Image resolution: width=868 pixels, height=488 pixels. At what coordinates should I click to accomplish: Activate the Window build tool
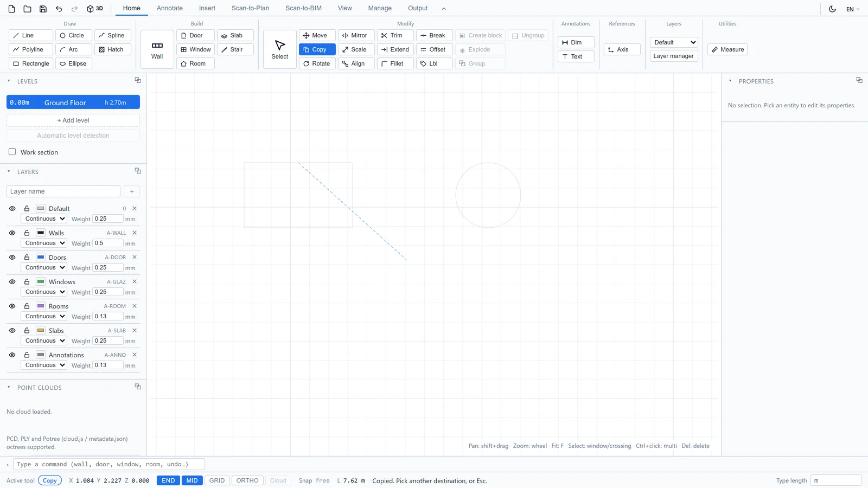pyautogui.click(x=195, y=49)
